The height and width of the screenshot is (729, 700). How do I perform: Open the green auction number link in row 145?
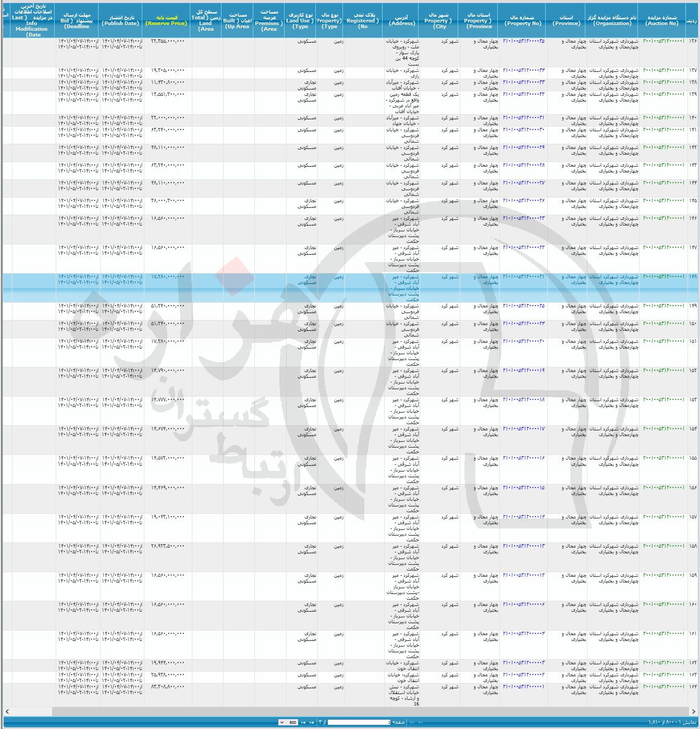pyautogui.click(x=664, y=201)
